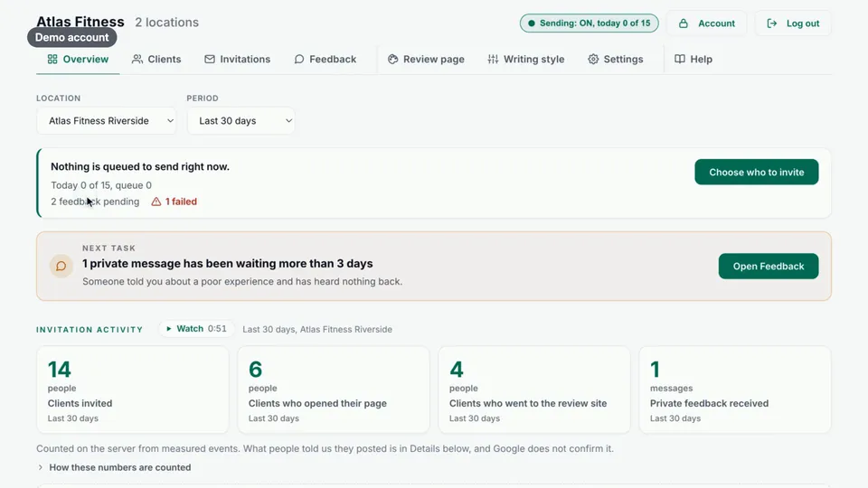Open the Period dropdown Last 30 days
The height and width of the screenshot is (488, 868).
tap(241, 120)
